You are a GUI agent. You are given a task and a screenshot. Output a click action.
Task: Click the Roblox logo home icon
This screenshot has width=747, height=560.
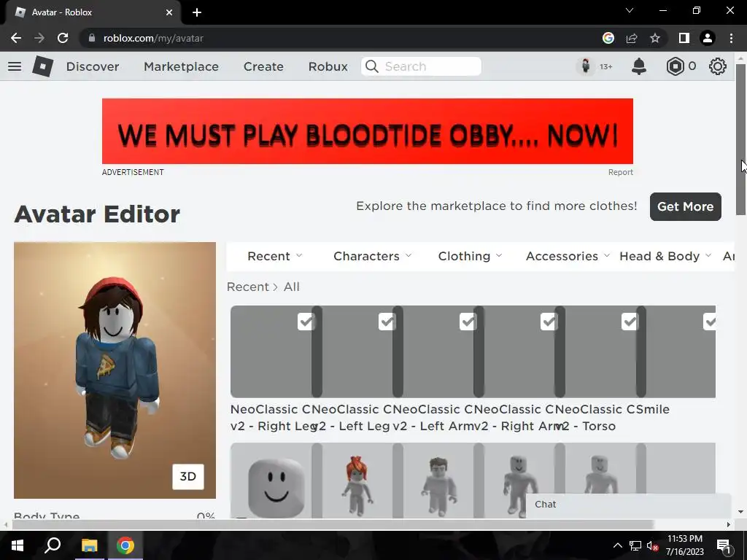[x=43, y=66]
